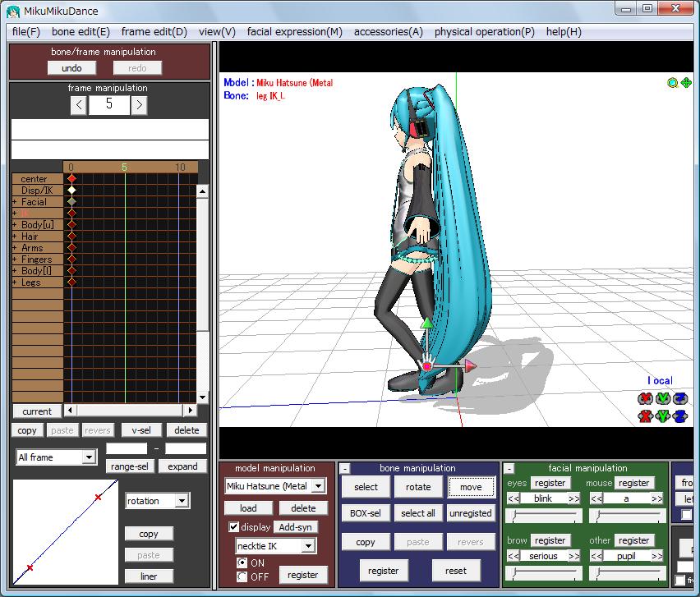
Task: Click the red X rotation axis icon
Action: coord(645,398)
